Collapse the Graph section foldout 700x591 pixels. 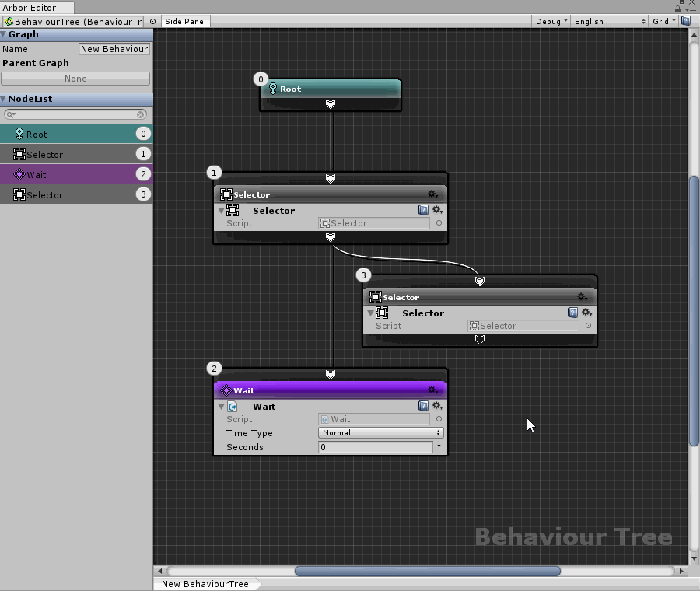[x=4, y=34]
